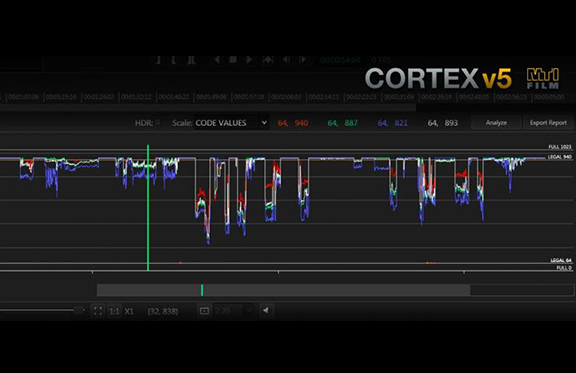Click the luma 64, 893 values

[443, 123]
